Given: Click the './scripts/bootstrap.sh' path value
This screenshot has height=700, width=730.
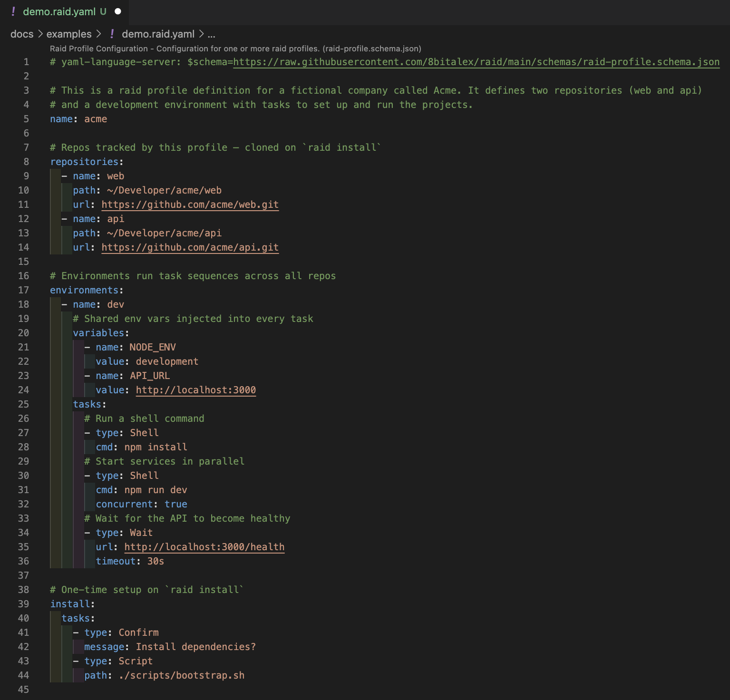Looking at the screenshot, I should click(182, 676).
